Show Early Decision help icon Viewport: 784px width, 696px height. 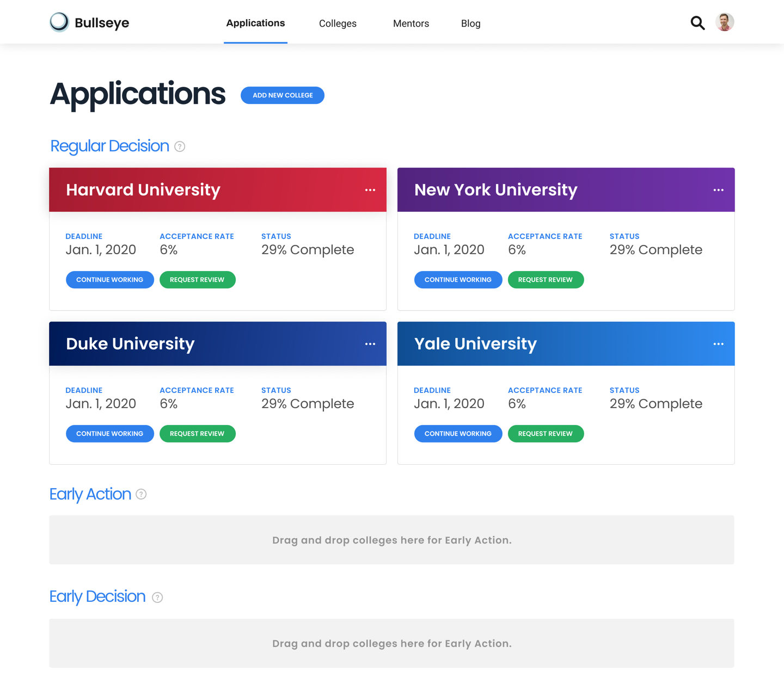pyautogui.click(x=157, y=598)
